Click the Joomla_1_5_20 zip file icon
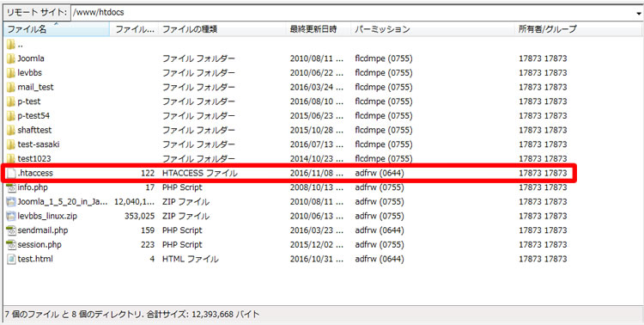This screenshot has width=644, height=325. [x=11, y=202]
